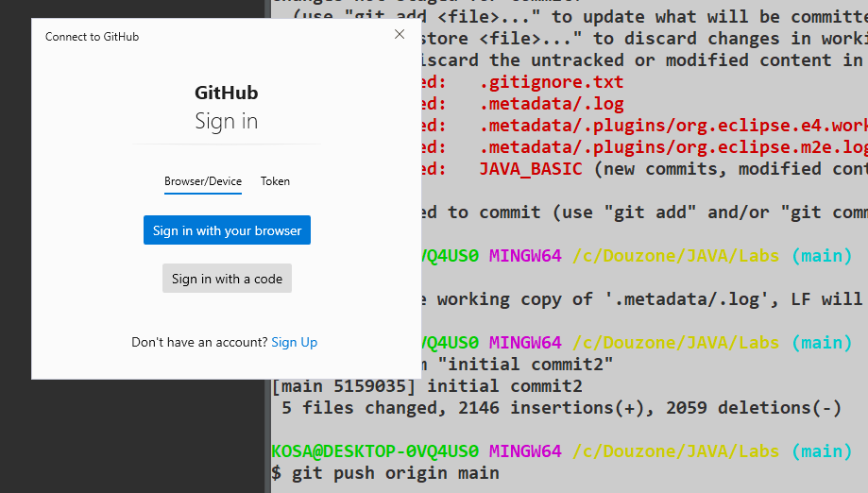Click the GitHub heading in the dialog
This screenshot has height=493, width=868.
(x=227, y=93)
